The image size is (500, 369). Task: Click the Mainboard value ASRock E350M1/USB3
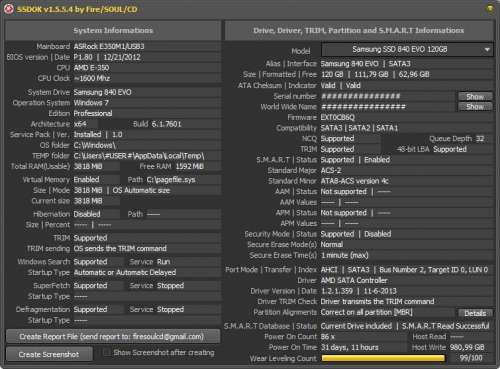point(109,46)
